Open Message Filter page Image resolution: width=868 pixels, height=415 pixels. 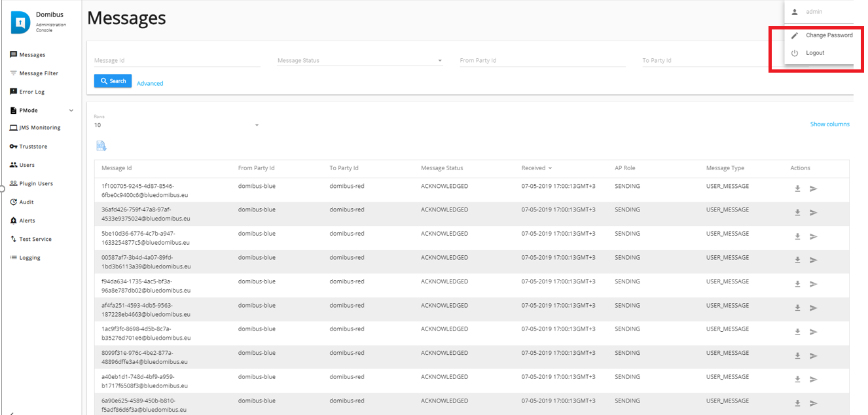[34, 73]
